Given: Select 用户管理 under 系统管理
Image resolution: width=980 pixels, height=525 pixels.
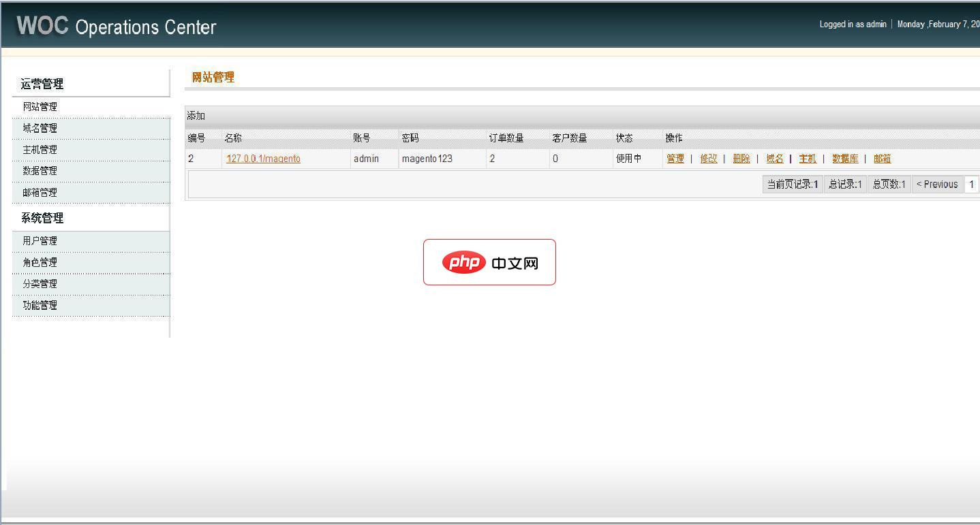Looking at the screenshot, I should click(x=40, y=241).
